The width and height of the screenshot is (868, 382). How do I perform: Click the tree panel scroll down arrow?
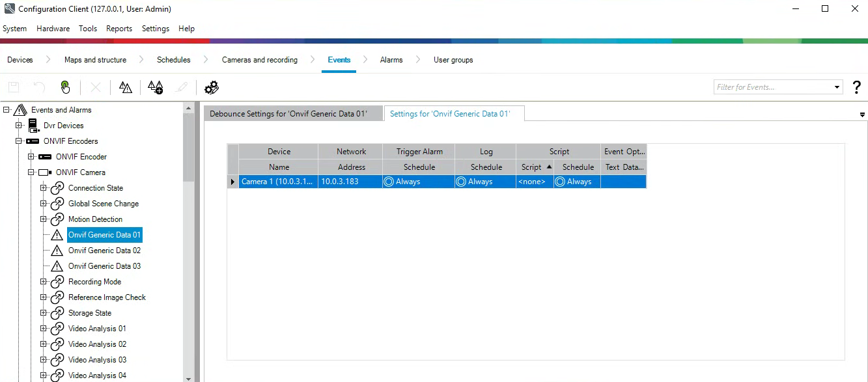tap(189, 377)
